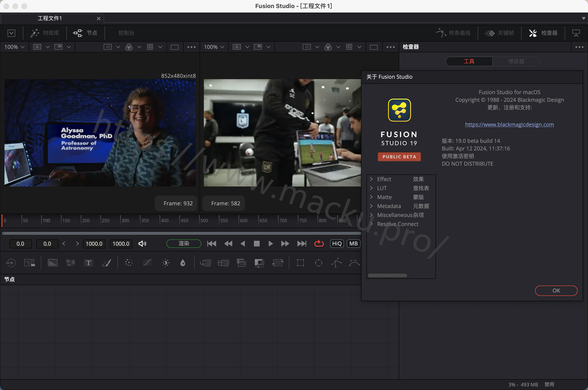Toggle the 节点 nodes panel

coord(85,33)
